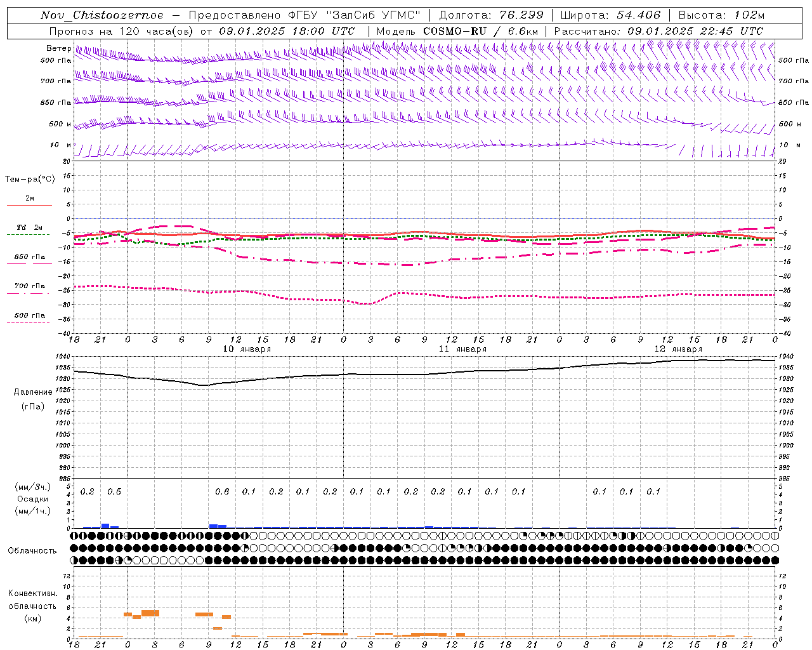
Task: Click the '0.5' precipitation amount value
Action: [x=114, y=491]
